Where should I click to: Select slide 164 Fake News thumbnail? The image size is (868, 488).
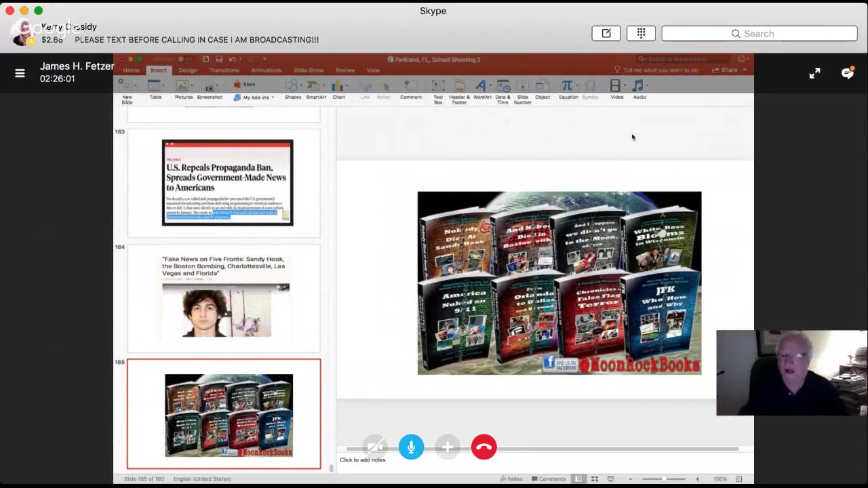tap(224, 298)
